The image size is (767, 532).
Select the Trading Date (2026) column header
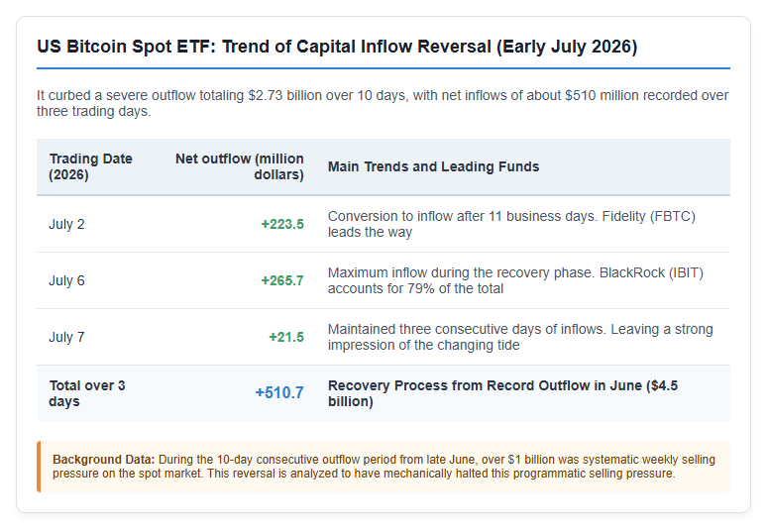pyautogui.click(x=90, y=166)
